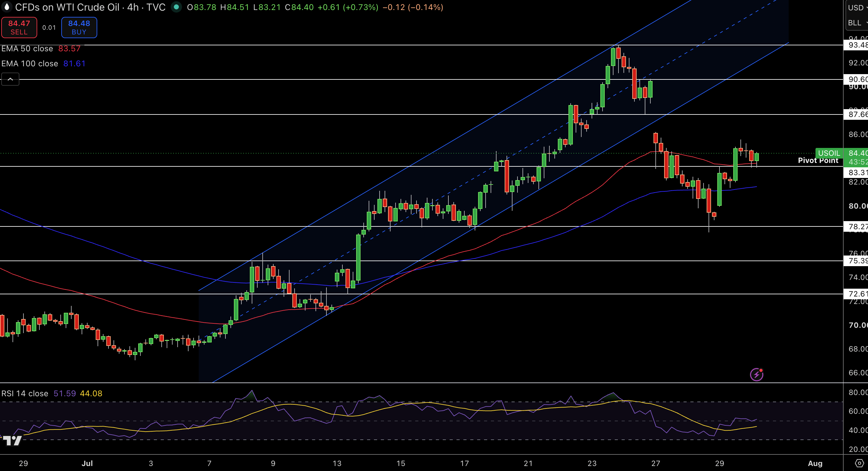Click the red SELL 84.47 button
The height and width of the screenshot is (471, 868).
tap(19, 27)
